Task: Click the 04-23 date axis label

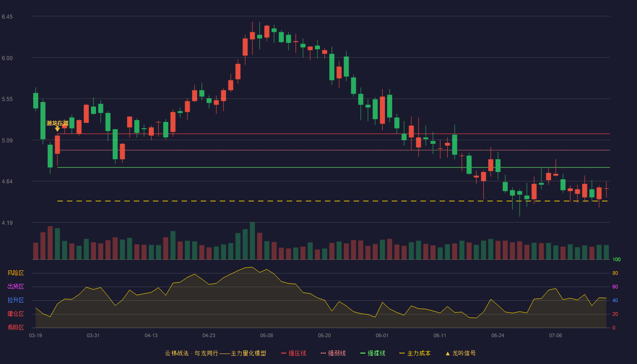Action: click(x=209, y=335)
